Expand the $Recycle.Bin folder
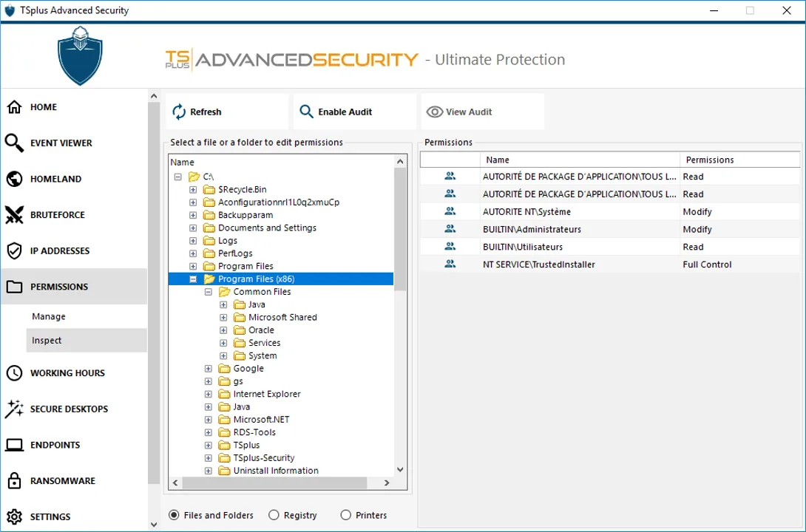 point(193,189)
